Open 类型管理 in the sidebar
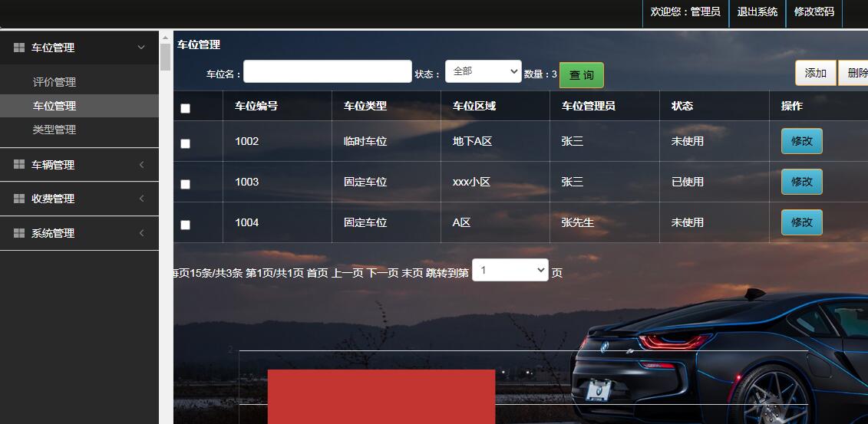 pos(54,130)
